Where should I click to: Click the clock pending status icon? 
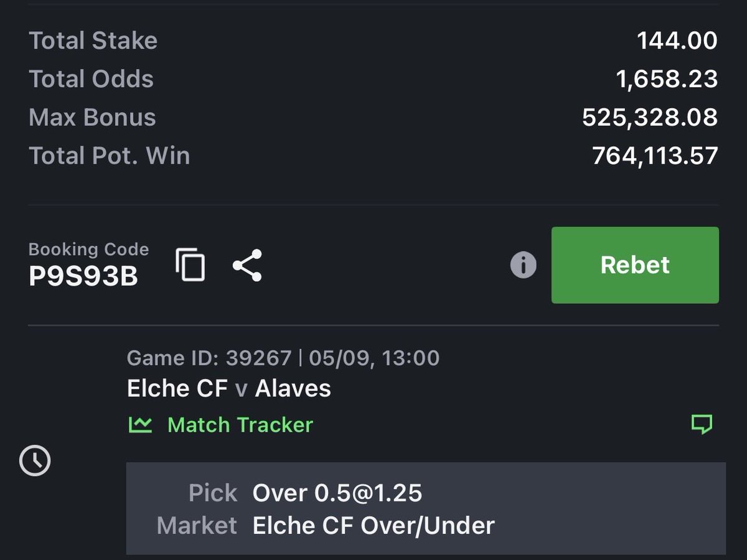click(35, 461)
